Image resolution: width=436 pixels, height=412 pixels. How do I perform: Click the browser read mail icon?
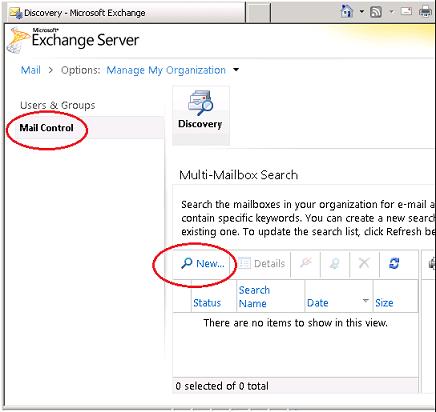point(406,11)
